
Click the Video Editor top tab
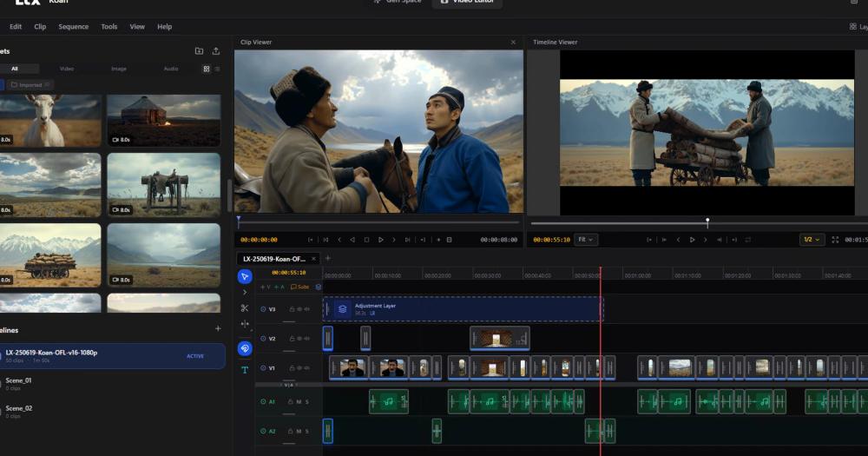pyautogui.click(x=467, y=3)
